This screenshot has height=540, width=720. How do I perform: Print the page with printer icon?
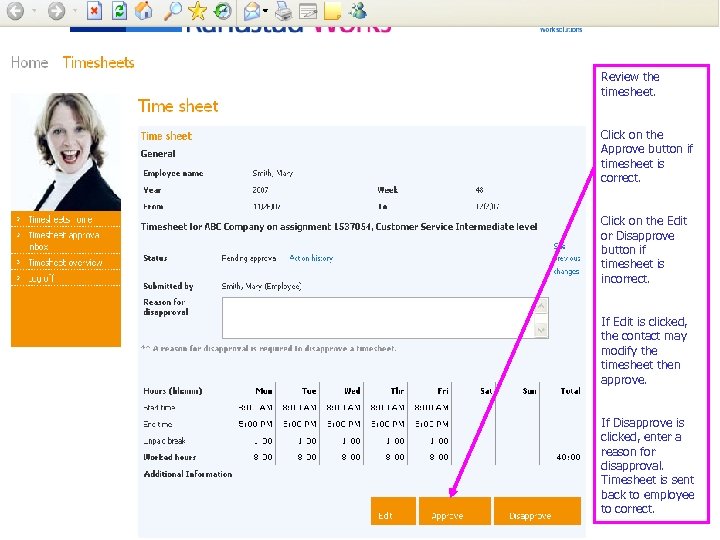point(283,11)
